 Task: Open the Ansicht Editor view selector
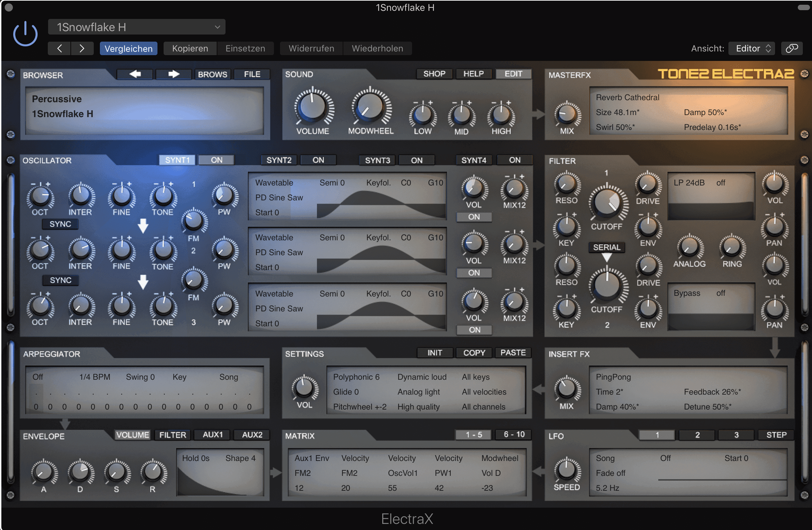tap(751, 48)
